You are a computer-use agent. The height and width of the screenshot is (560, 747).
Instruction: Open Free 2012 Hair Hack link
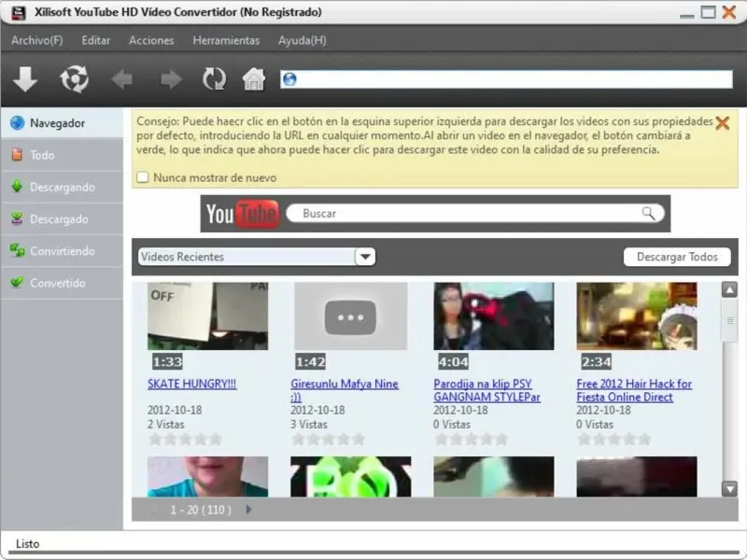point(634,390)
